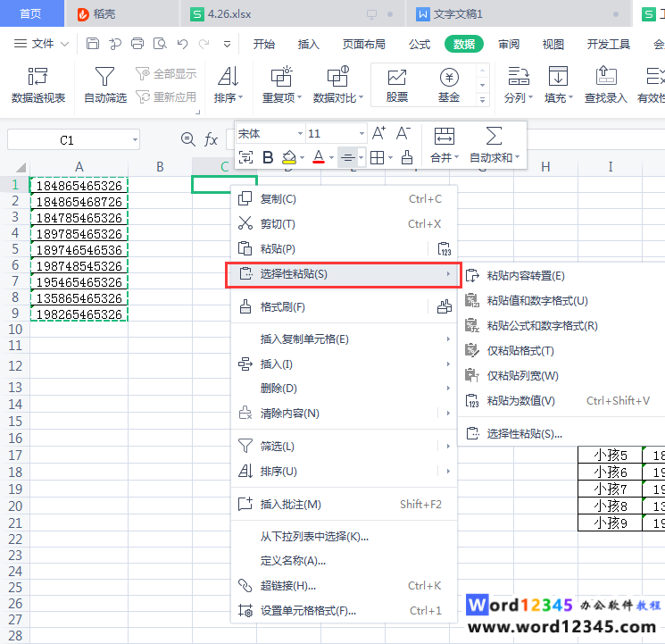Screen dimensions: 665x644
Task: Open the 文件 file menu
Action: (41, 44)
